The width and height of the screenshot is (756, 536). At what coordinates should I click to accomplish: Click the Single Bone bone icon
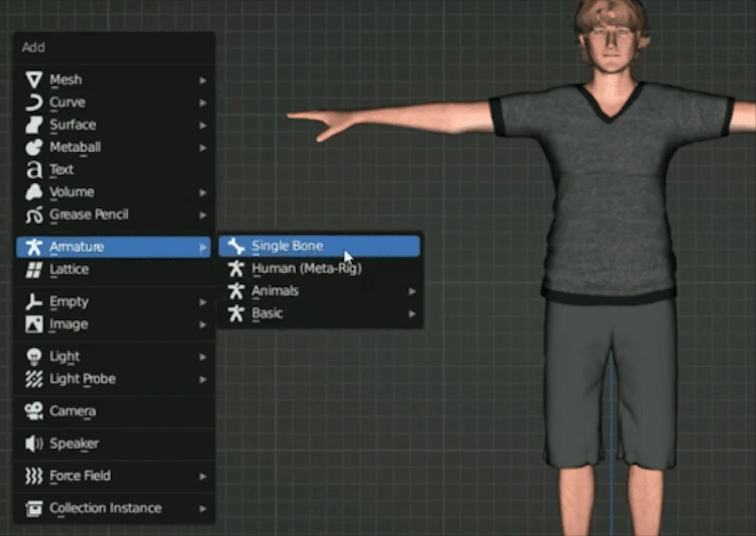coord(236,246)
